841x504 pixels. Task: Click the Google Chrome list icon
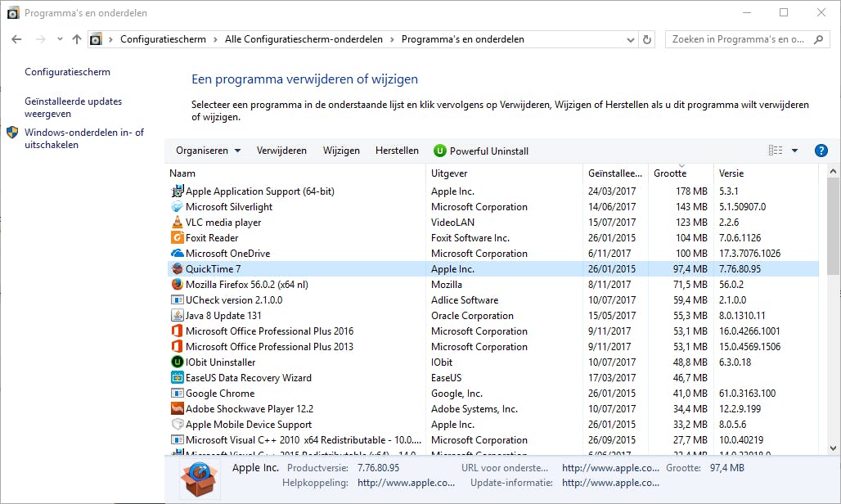(177, 394)
